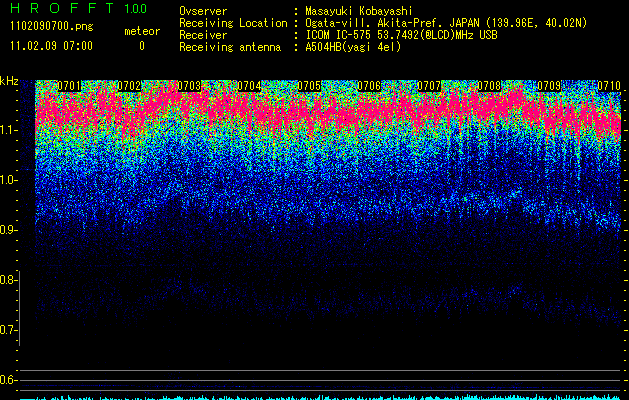Image resolution: width=629 pixels, height=400 pixels.
Task: Click the 1.0 frequency axis label
Action: pos(9,180)
